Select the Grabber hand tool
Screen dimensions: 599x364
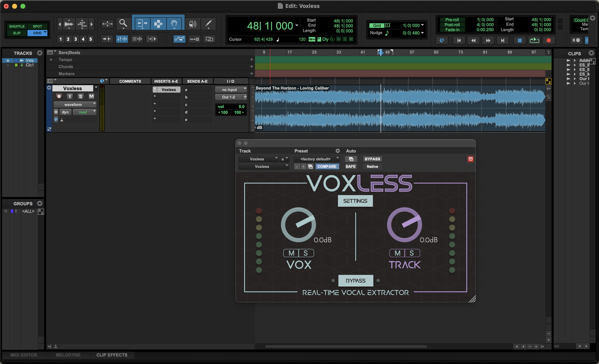click(x=174, y=23)
